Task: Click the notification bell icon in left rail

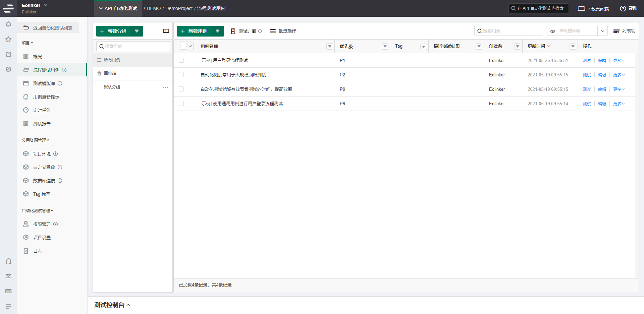Action: click(x=8, y=24)
